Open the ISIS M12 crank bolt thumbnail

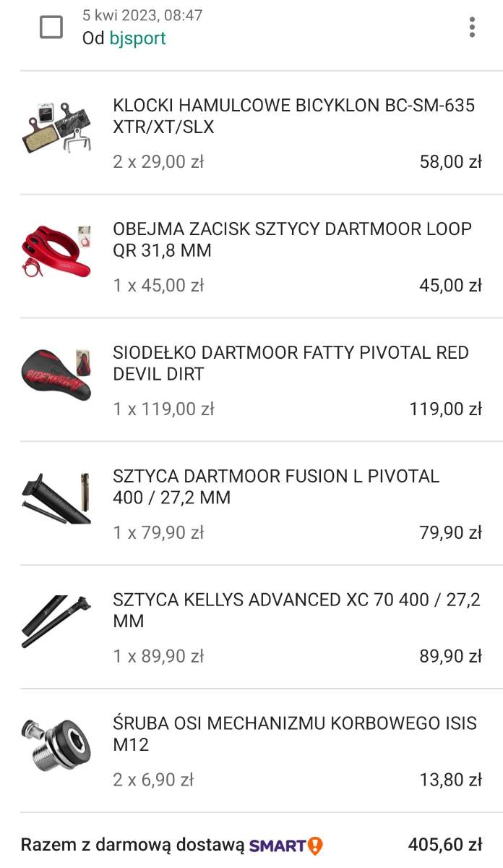point(56,745)
